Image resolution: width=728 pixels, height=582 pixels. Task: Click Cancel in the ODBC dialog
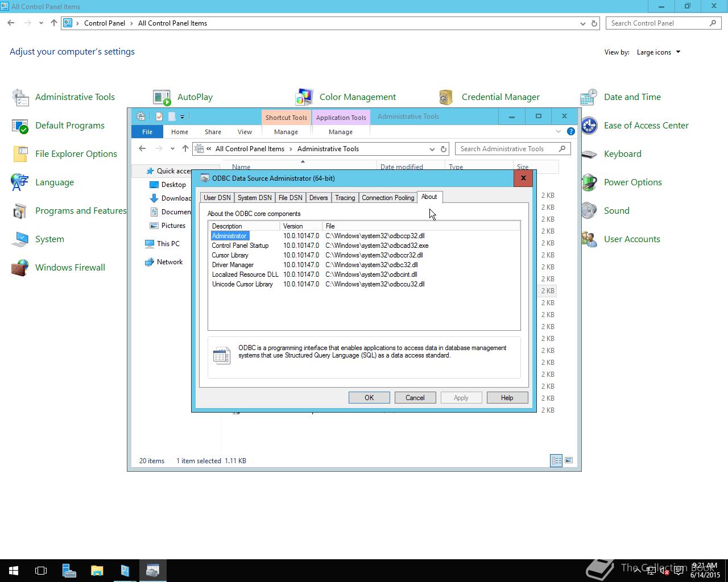pos(415,398)
